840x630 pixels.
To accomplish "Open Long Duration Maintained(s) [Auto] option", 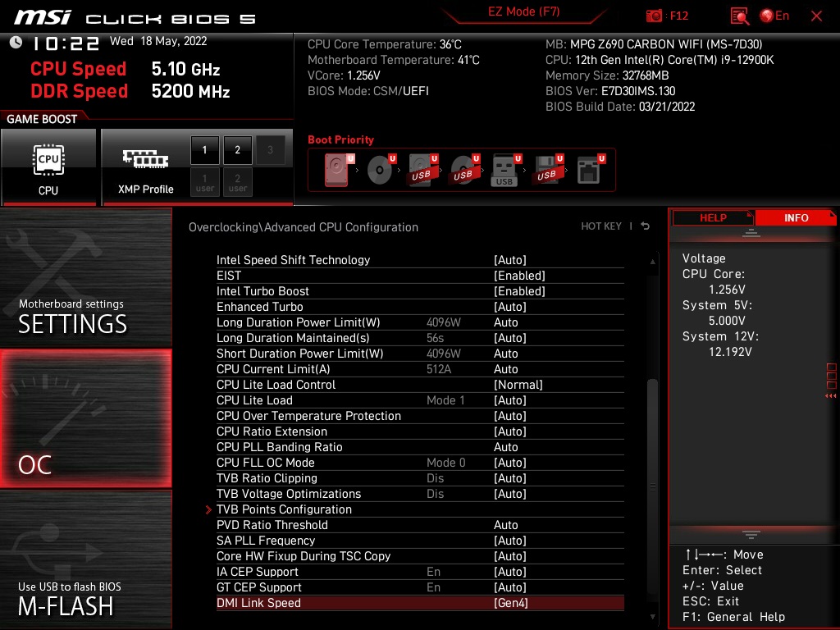I will click(420, 337).
